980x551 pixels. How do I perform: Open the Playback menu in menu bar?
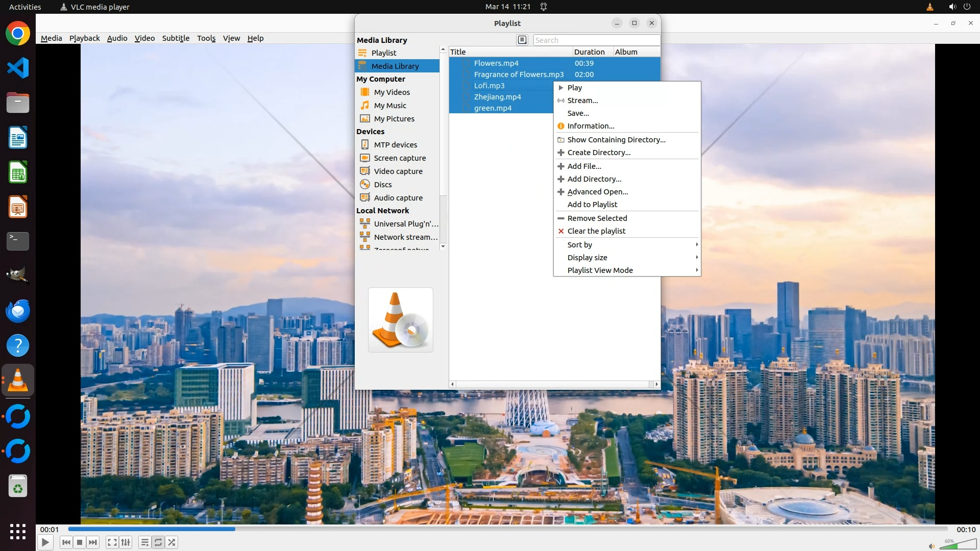click(84, 38)
